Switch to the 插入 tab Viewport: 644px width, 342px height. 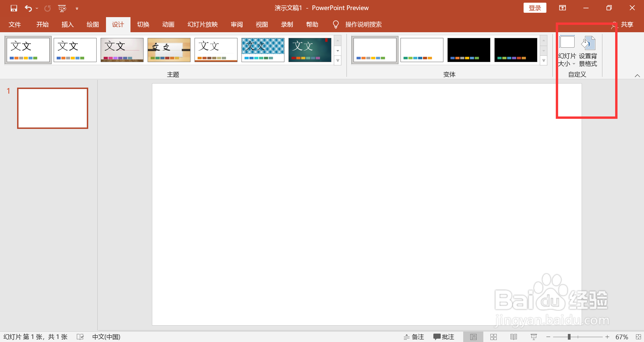pyautogui.click(x=67, y=25)
